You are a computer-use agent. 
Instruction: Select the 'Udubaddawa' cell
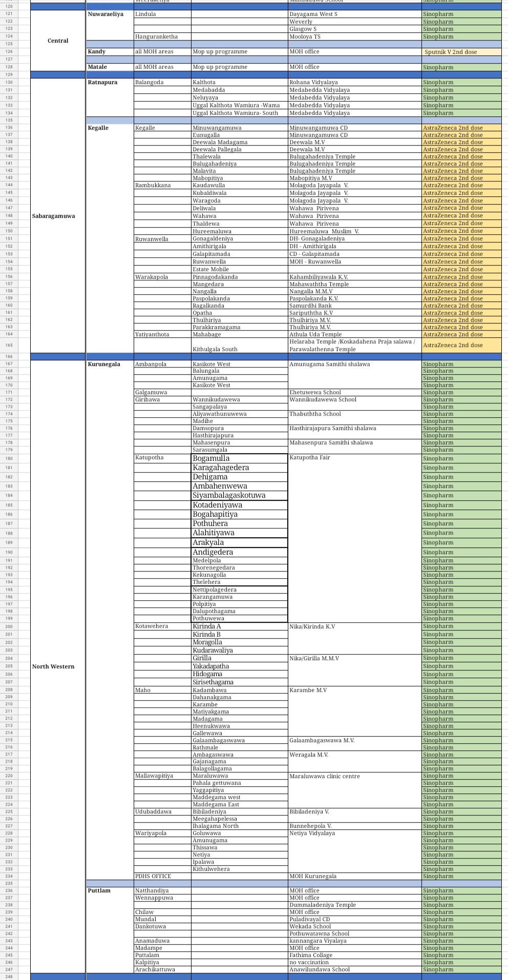tap(162, 811)
